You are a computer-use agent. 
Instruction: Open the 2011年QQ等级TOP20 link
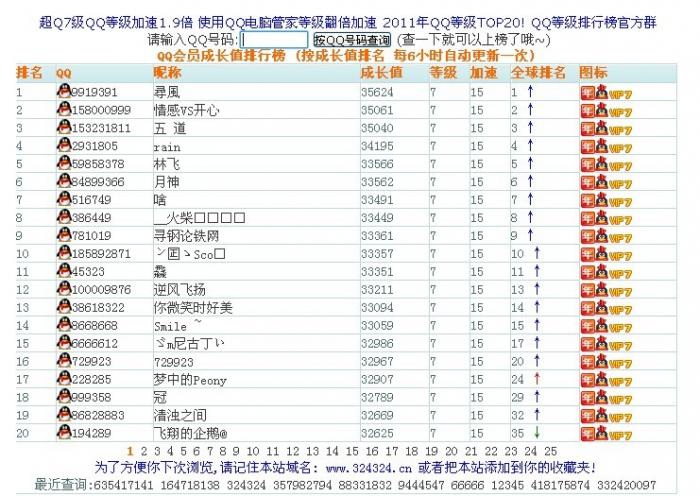[454, 23]
